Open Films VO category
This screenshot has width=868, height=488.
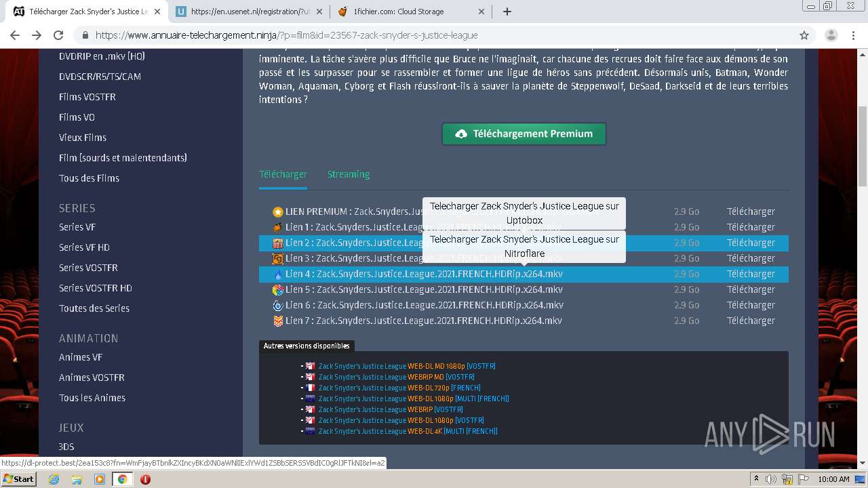(77, 117)
